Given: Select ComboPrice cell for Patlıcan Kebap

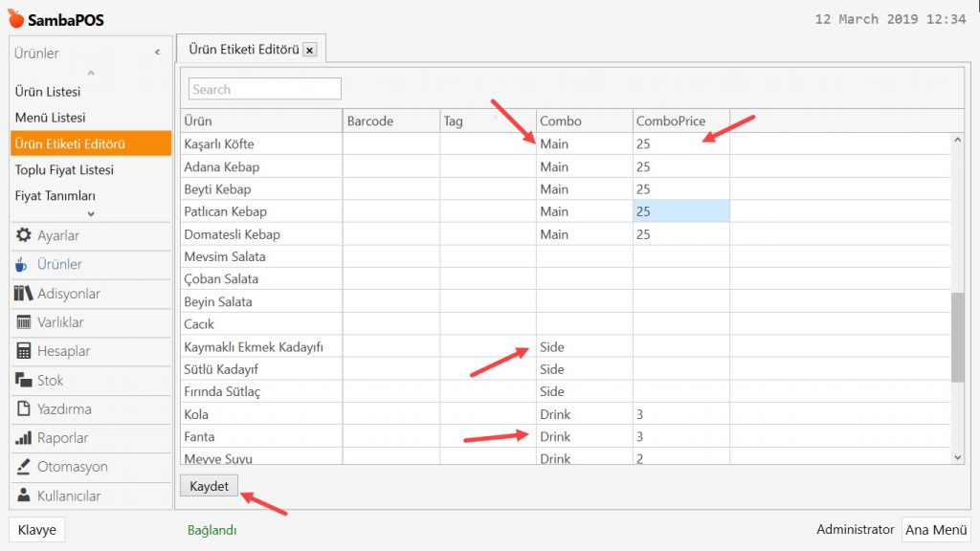Looking at the screenshot, I should click(680, 211).
